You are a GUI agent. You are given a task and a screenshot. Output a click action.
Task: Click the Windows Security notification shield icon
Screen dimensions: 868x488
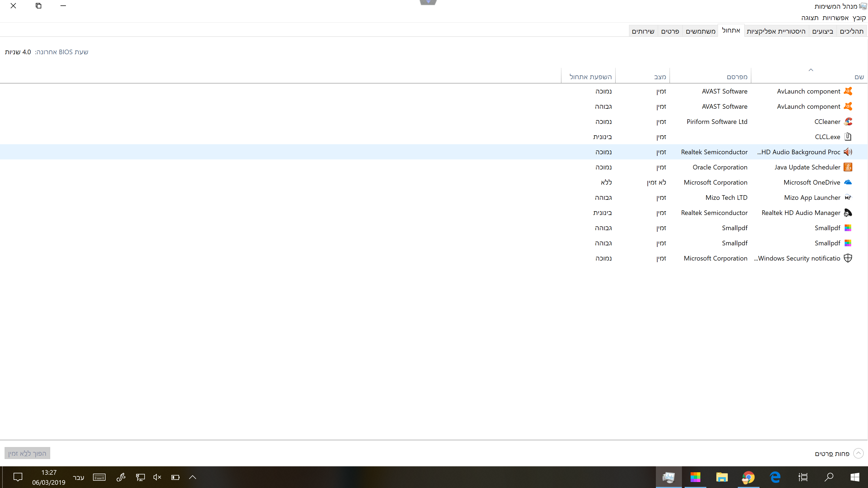point(848,258)
